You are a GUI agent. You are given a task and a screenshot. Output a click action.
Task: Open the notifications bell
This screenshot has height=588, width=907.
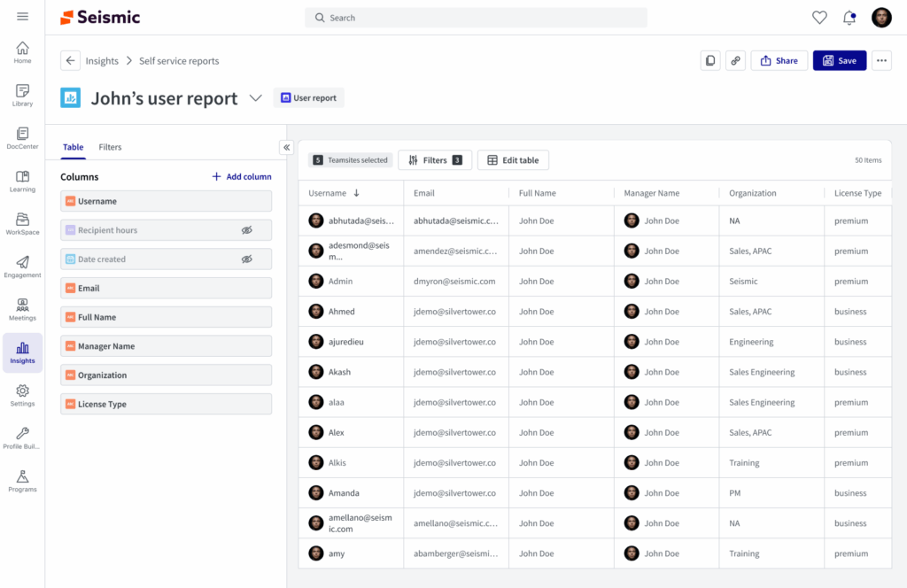point(849,16)
